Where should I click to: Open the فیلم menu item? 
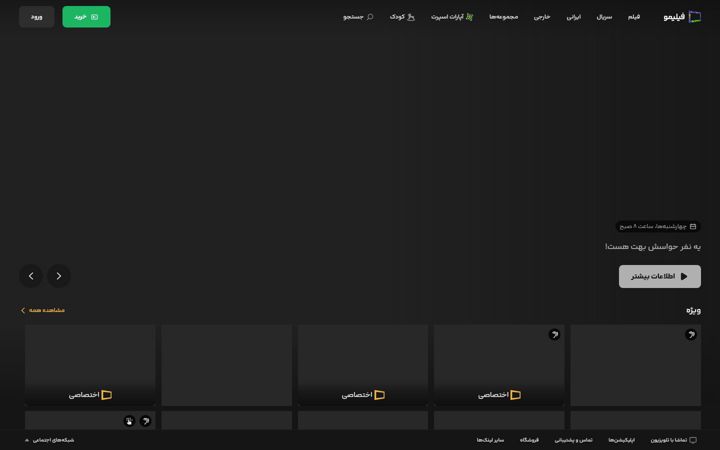point(634,17)
